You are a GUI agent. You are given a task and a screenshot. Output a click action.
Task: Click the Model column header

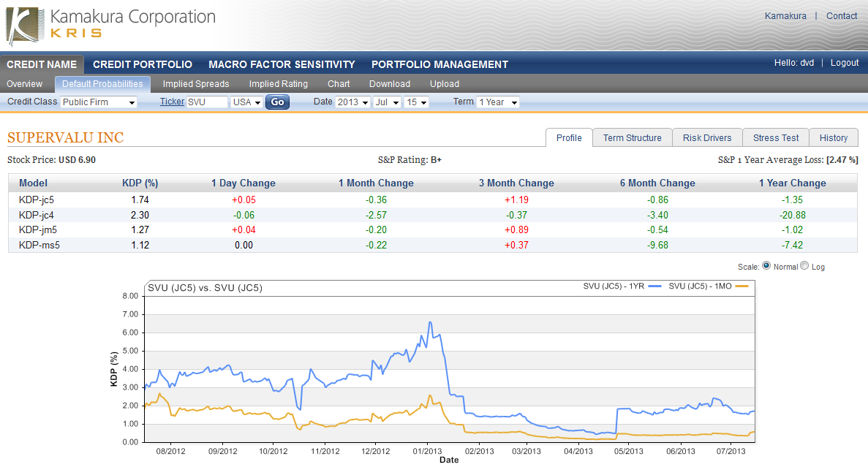[33, 183]
